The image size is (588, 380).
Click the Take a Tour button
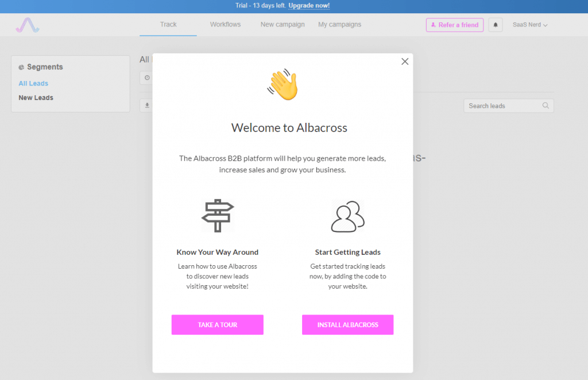point(217,324)
